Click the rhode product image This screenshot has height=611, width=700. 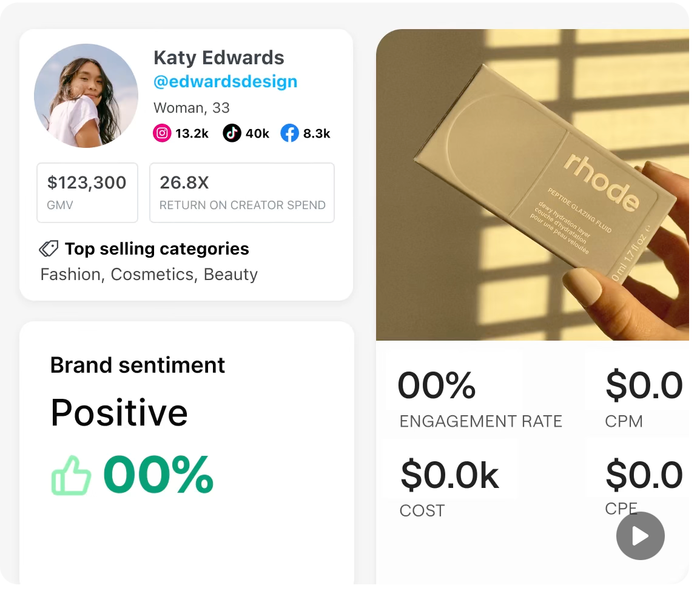533,185
